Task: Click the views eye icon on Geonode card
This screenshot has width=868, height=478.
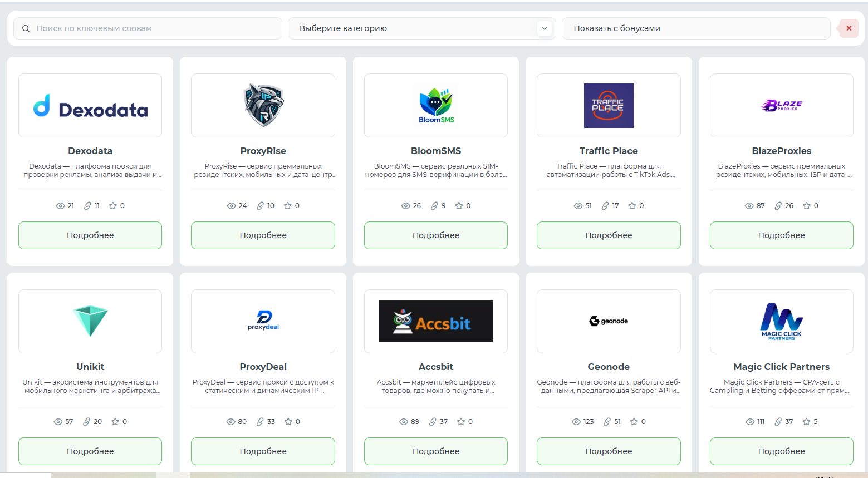Action: click(x=576, y=422)
